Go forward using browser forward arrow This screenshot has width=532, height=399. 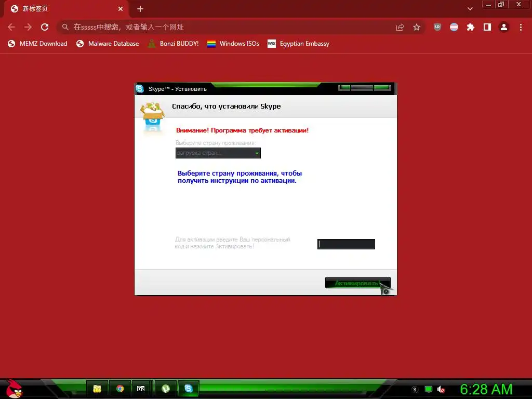tap(28, 27)
